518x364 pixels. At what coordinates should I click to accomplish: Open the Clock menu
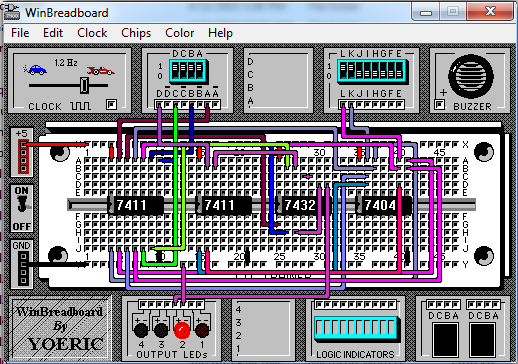tap(92, 33)
